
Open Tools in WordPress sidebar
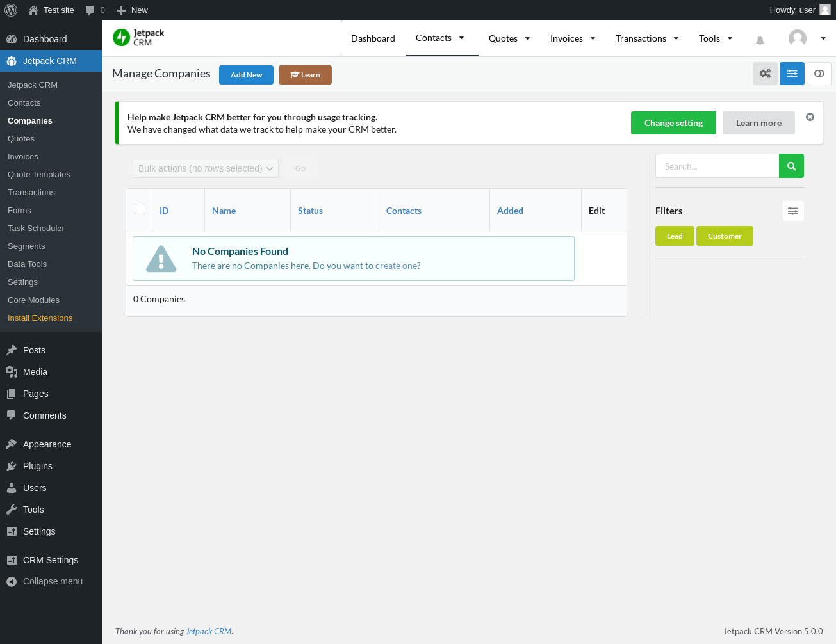click(51, 510)
